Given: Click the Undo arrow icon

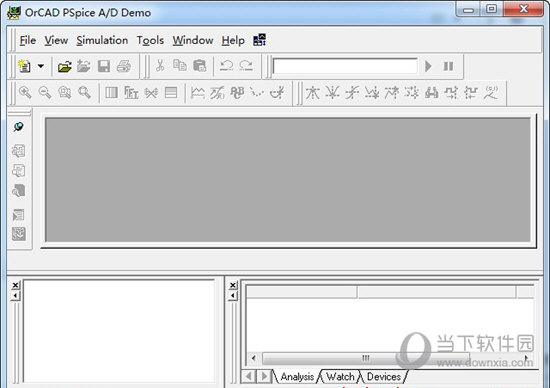Looking at the screenshot, I should 226,66.
